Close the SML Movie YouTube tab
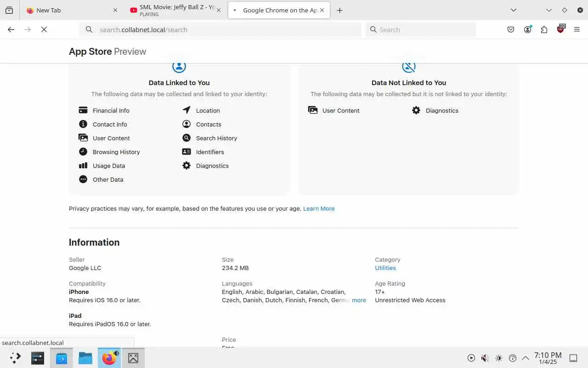 [218, 10]
